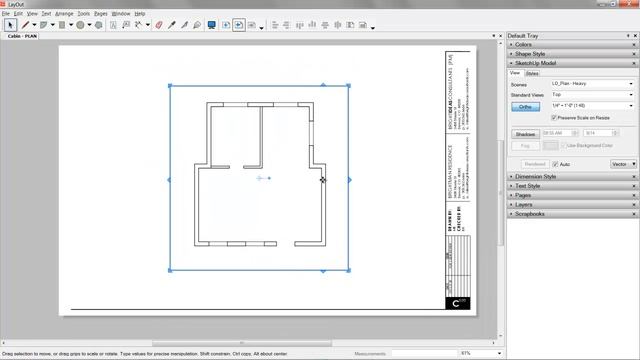Screen dimensions: 640x360
Task: Start presentation with the monitor icon
Action: (x=211, y=25)
